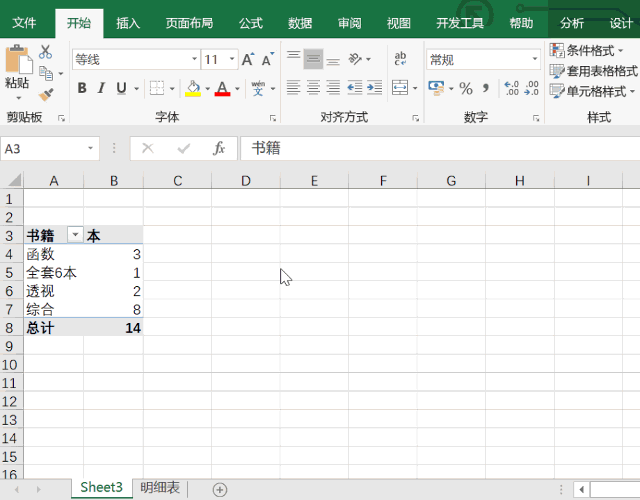
Task: Open the font size 11 dropdown
Action: tap(232, 59)
